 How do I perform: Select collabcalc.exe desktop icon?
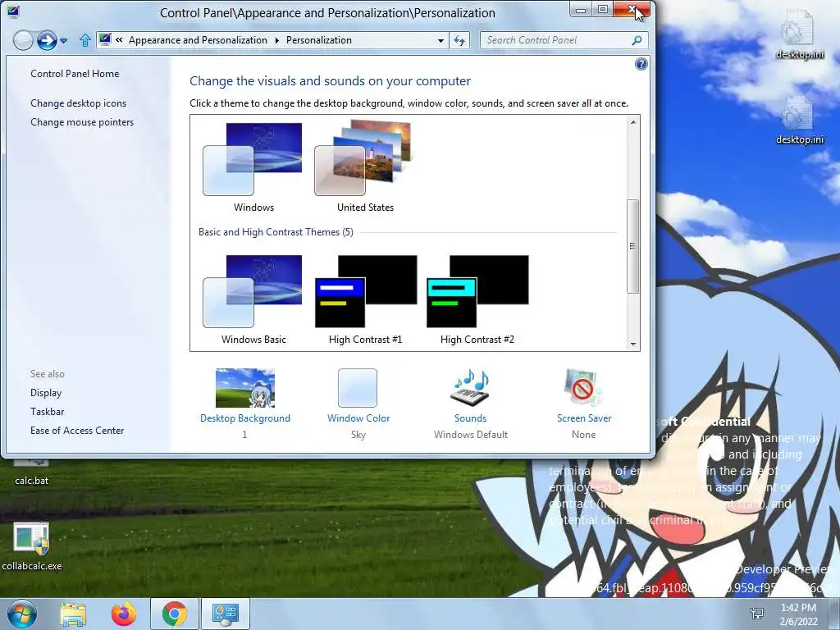[x=32, y=546]
